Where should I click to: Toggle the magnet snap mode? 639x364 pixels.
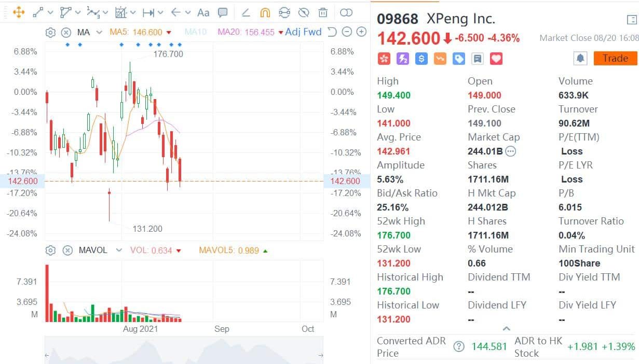coord(265,12)
